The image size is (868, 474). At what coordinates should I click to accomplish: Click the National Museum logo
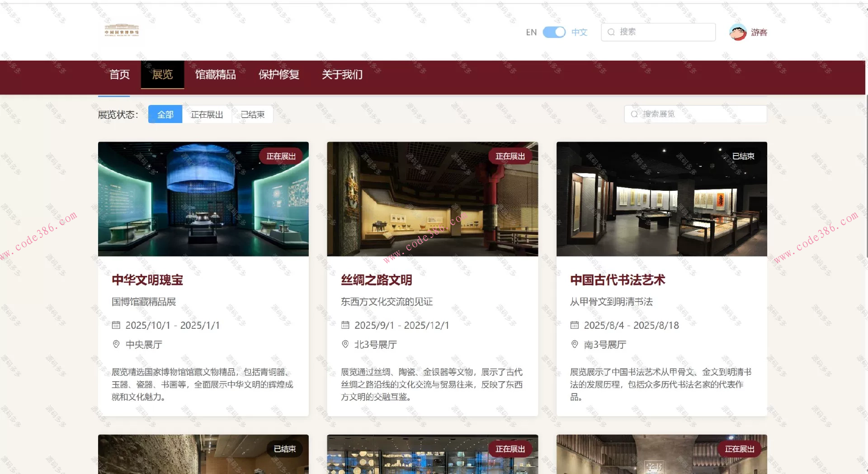121,31
